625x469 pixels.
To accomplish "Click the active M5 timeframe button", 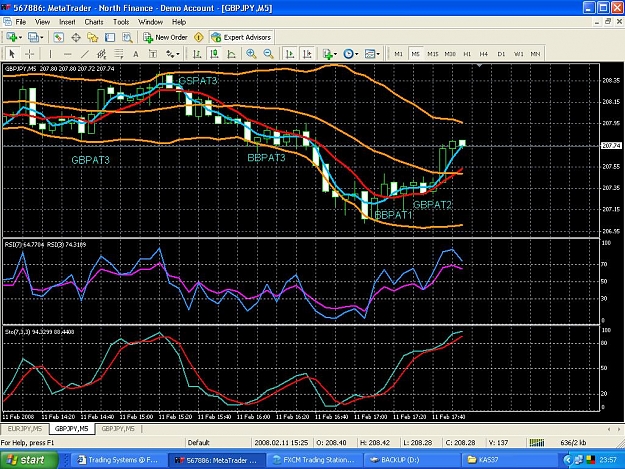I will 415,54.
